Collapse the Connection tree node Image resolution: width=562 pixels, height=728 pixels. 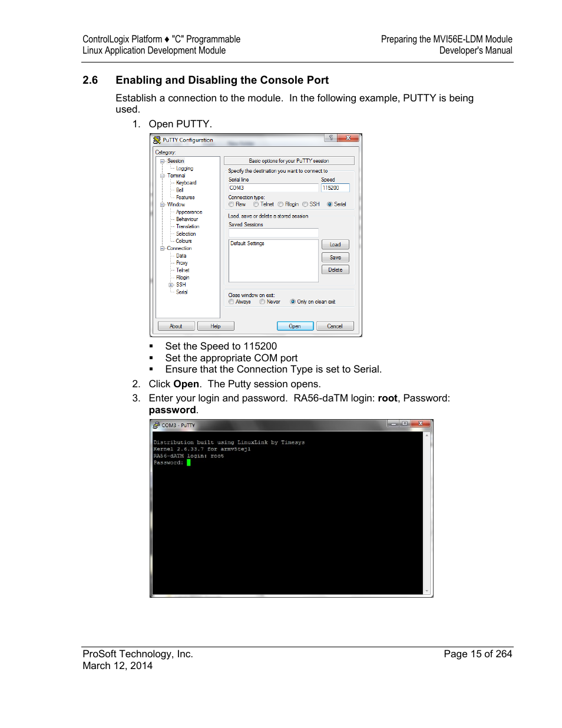(x=162, y=248)
